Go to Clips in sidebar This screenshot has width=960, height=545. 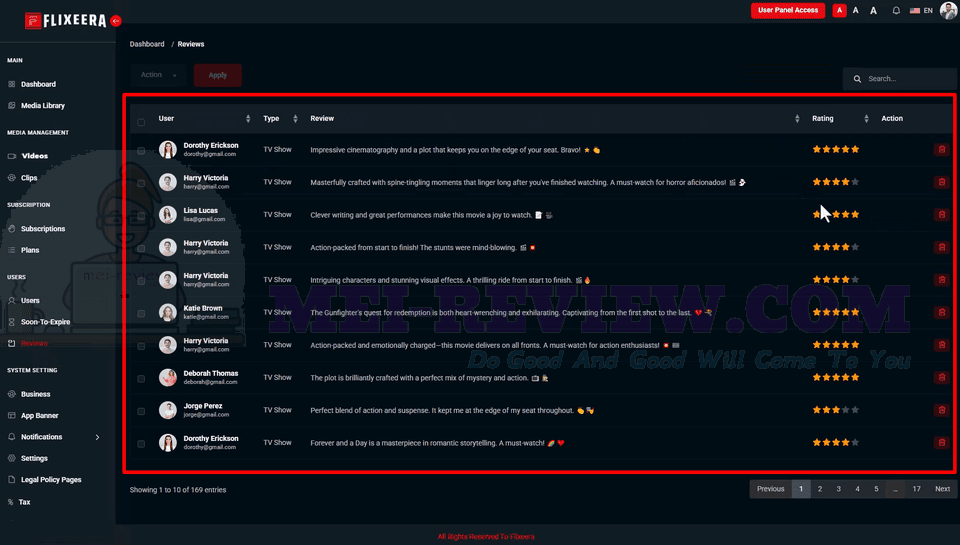[29, 178]
